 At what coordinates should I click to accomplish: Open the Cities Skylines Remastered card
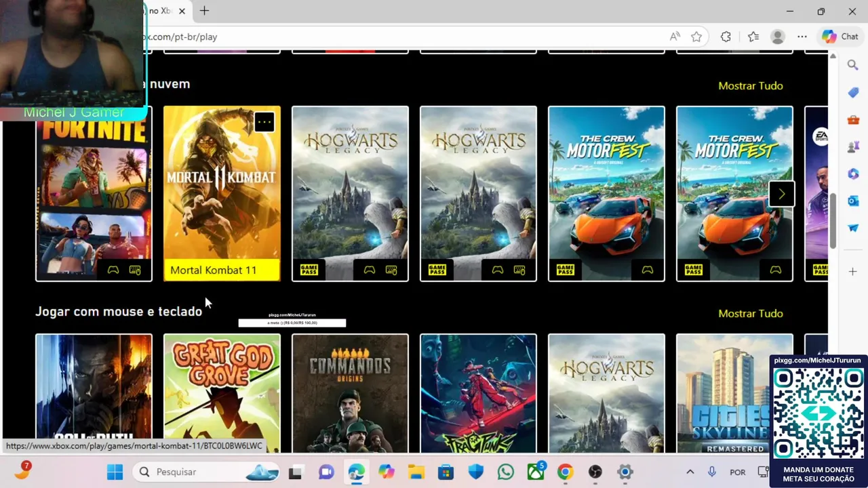point(734,393)
